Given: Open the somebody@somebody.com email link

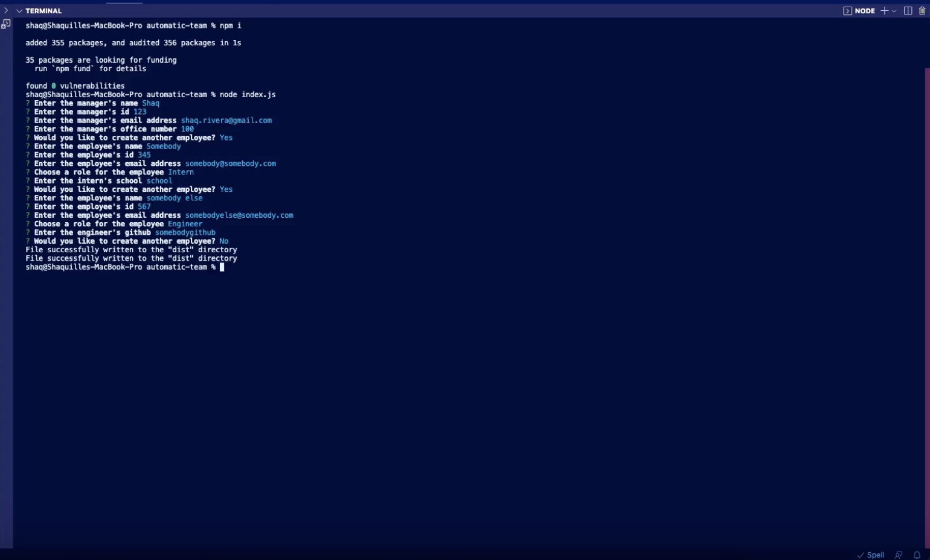Looking at the screenshot, I should click(230, 163).
